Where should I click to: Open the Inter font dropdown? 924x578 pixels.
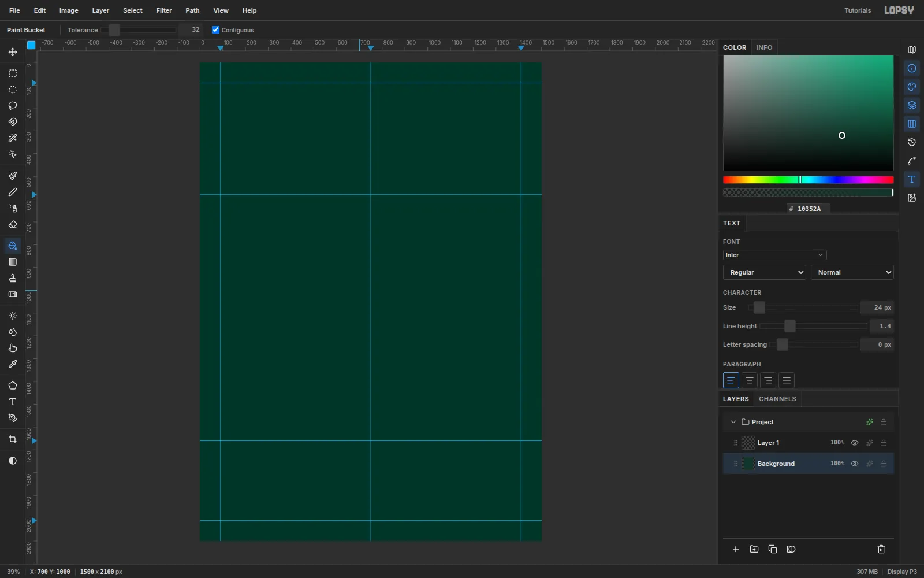(774, 255)
